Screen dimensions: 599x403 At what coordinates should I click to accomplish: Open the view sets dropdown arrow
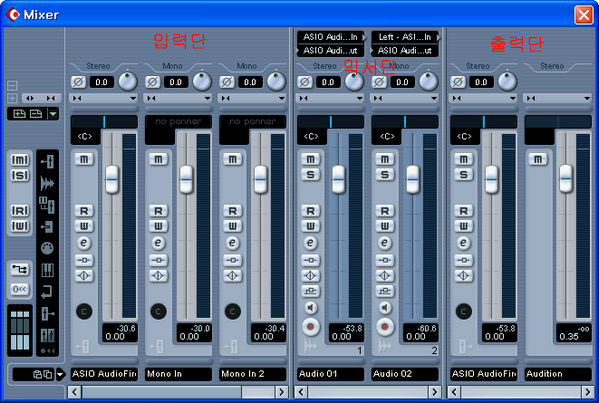[53, 113]
